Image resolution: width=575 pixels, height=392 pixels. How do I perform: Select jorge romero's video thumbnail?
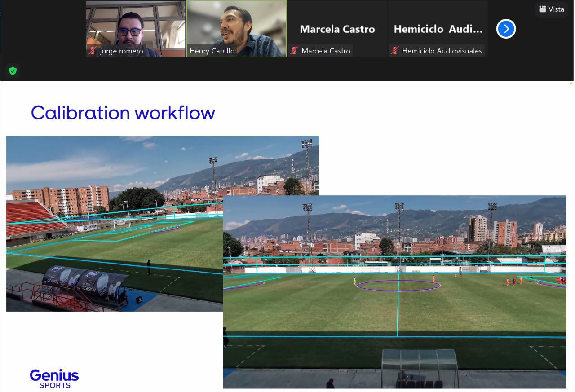click(x=136, y=25)
